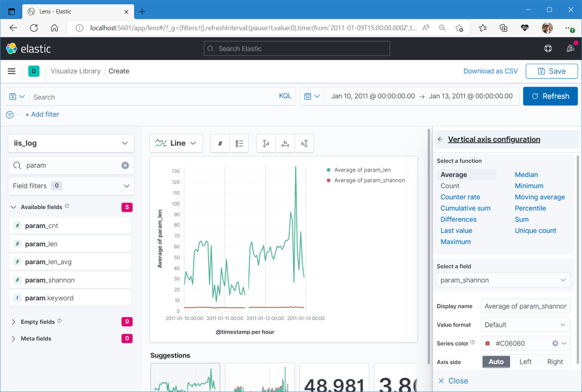Toggle Average of param_shannon legend series
The width and height of the screenshot is (582, 392).
(x=366, y=180)
